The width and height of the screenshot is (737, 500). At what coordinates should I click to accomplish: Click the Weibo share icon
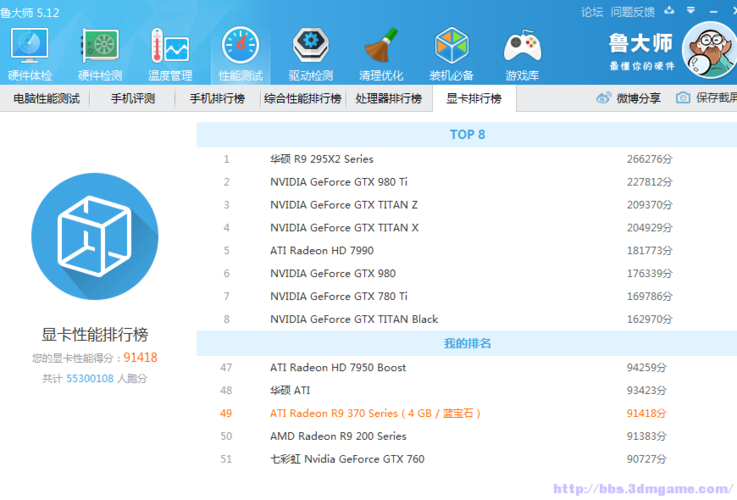point(604,98)
